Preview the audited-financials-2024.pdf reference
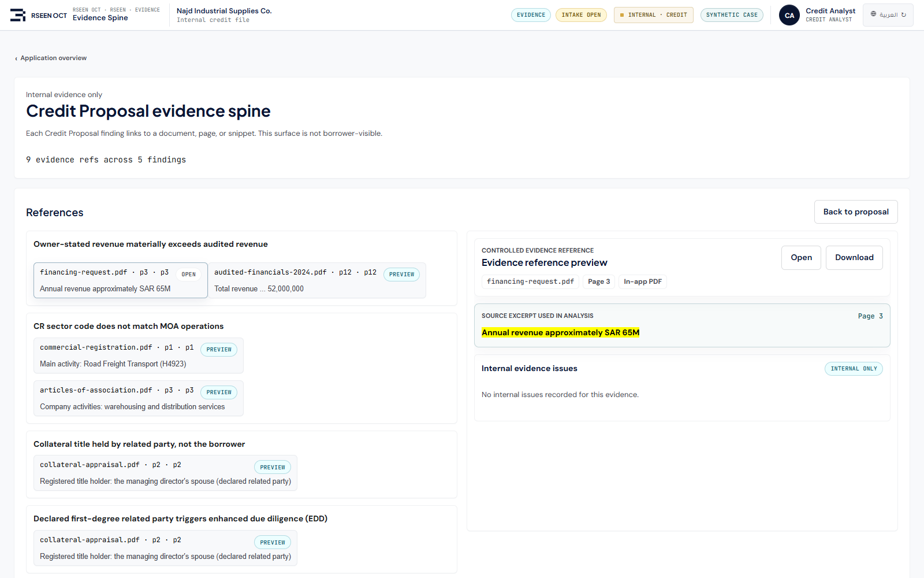This screenshot has height=578, width=924. [x=401, y=275]
